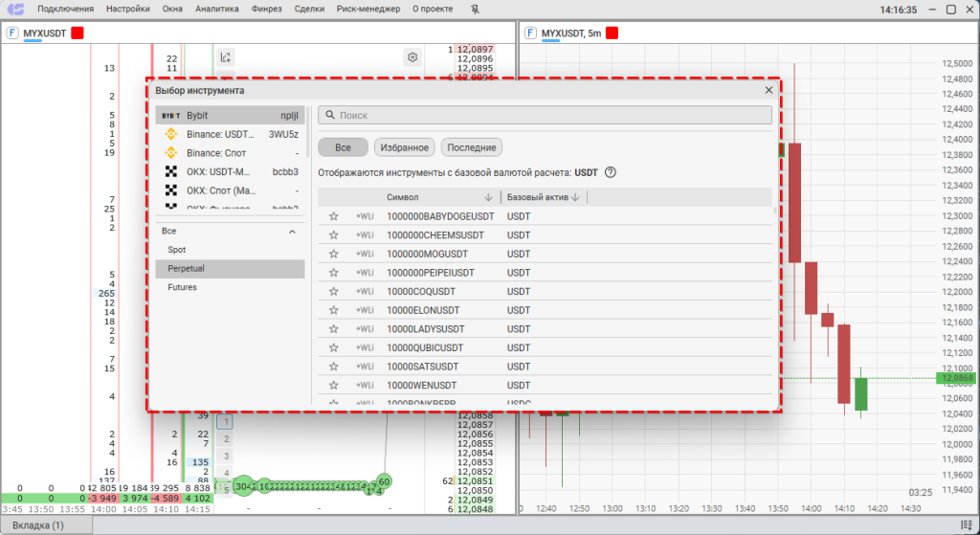Click the pin icon in menu bar
Screen dimensions: 980x535
tap(477, 10)
